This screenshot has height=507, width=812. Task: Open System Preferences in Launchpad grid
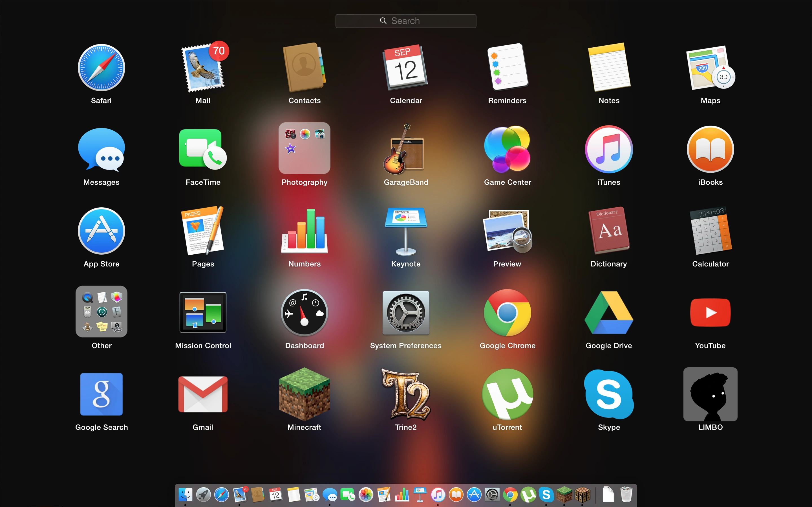click(406, 313)
